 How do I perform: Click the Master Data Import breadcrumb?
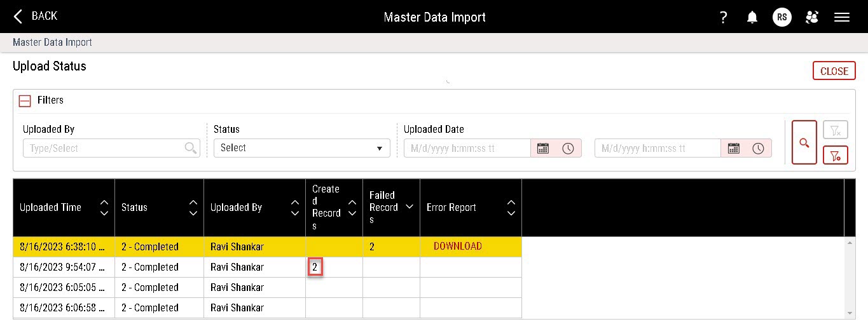click(x=52, y=43)
